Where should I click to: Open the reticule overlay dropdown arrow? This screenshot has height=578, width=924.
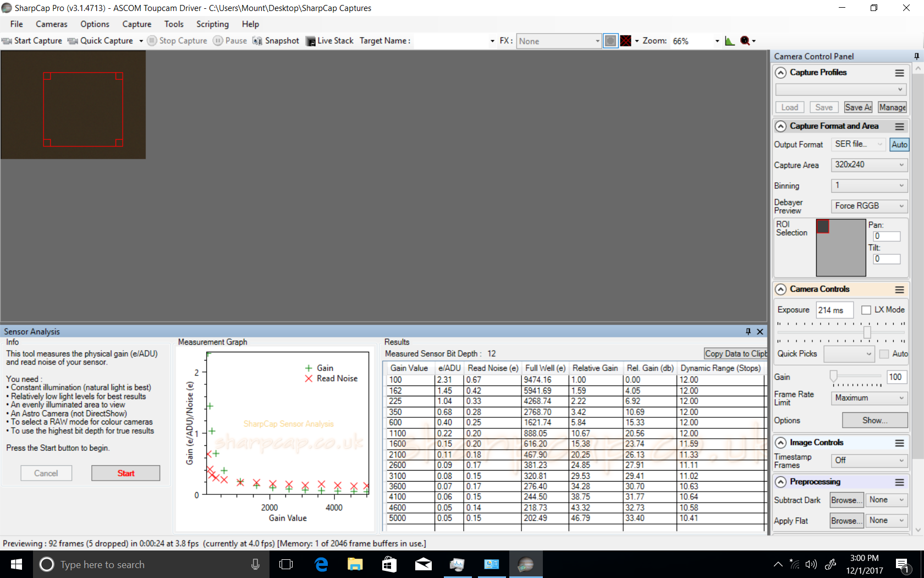point(637,41)
